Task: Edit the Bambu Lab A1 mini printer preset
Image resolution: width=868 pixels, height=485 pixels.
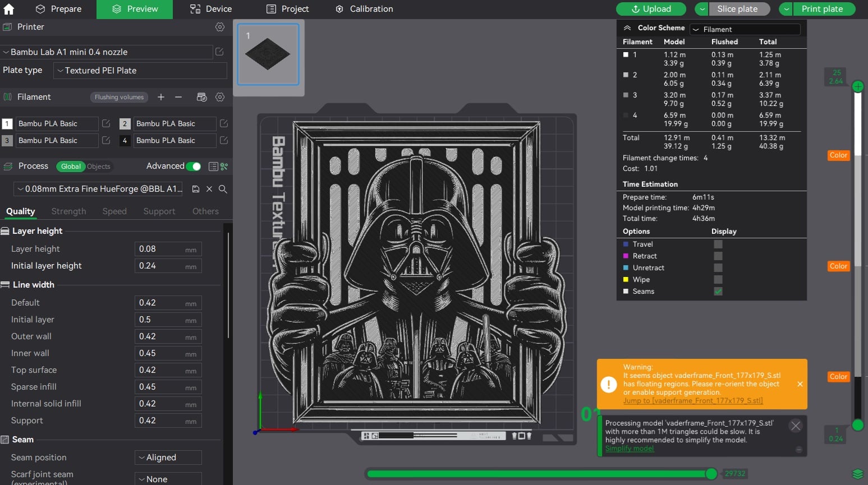Action: click(219, 52)
